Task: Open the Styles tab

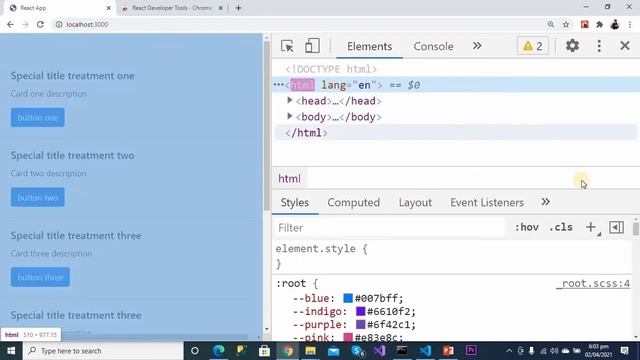Action: click(295, 202)
